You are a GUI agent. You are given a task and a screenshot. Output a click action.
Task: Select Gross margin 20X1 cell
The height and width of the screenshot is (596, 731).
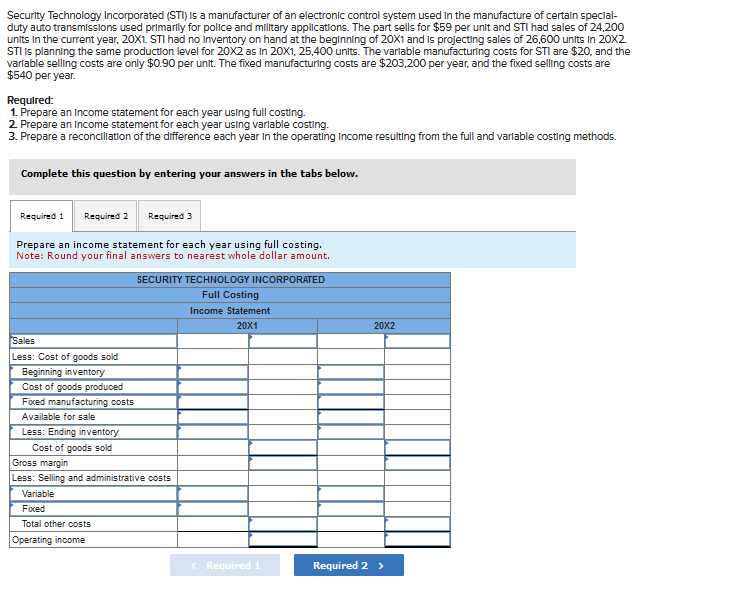[x=283, y=463]
